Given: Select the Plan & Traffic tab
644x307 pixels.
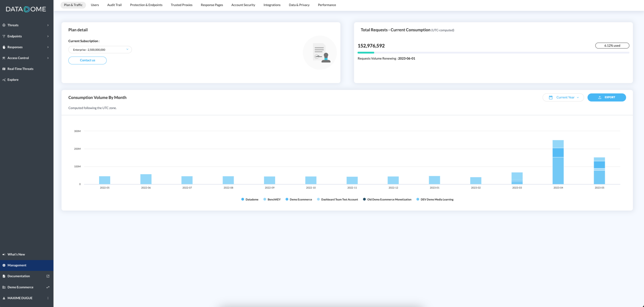Looking at the screenshot, I should [73, 5].
